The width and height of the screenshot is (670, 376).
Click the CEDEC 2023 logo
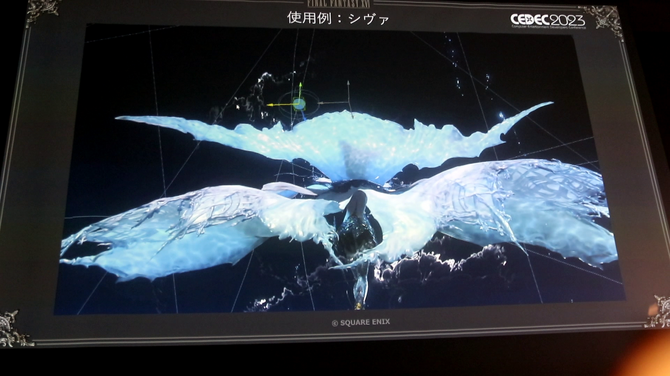[547, 20]
